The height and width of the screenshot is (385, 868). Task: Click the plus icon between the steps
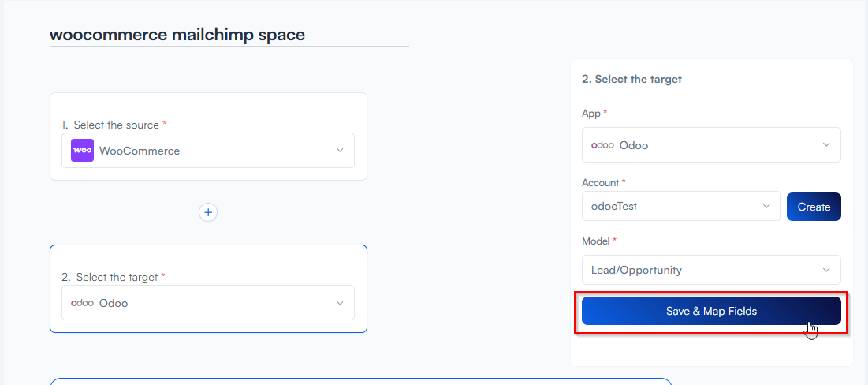tap(208, 212)
